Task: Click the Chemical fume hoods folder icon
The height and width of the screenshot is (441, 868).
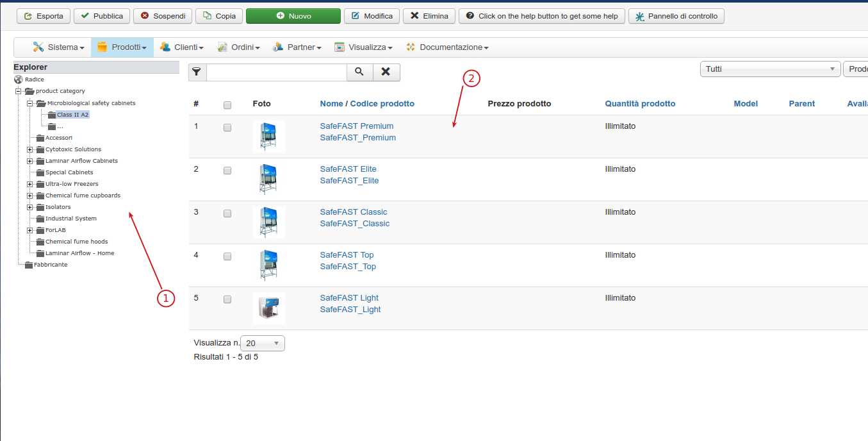Action: click(40, 242)
